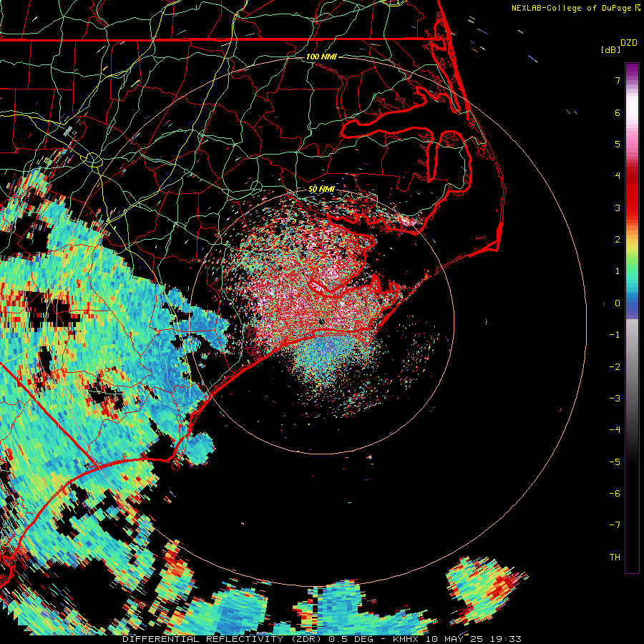644x644 pixels.
Task: Click the scale value -1 on the legend
Action: tap(615, 335)
